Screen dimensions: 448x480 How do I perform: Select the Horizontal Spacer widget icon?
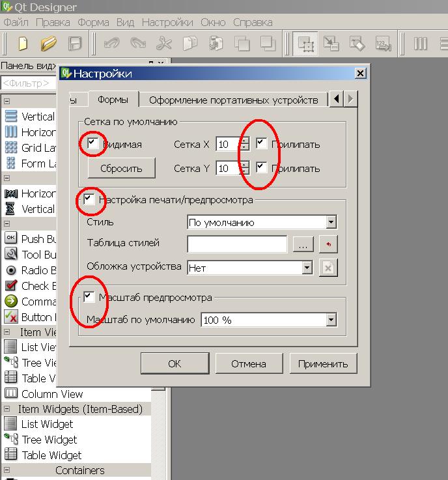(x=11, y=193)
